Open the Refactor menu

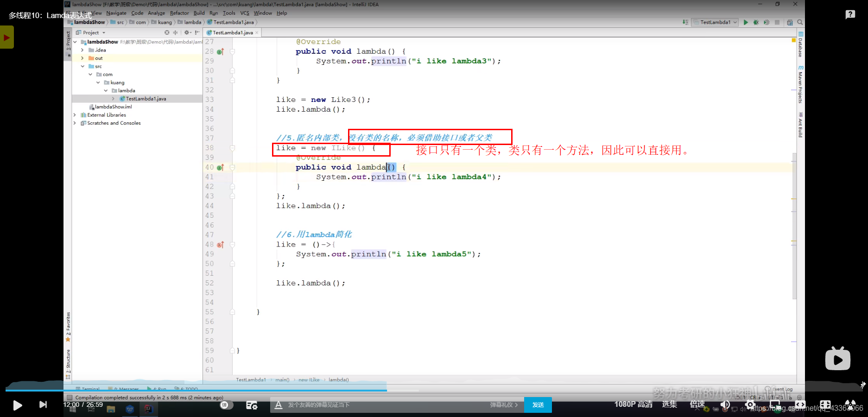point(179,13)
